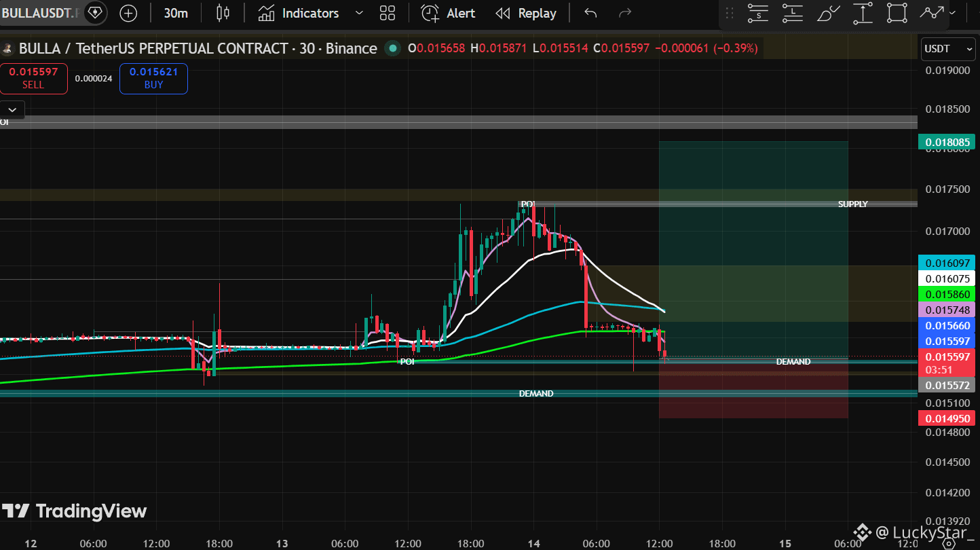Click the green 0.015860 price label
The width and height of the screenshot is (980, 550).
click(x=946, y=294)
